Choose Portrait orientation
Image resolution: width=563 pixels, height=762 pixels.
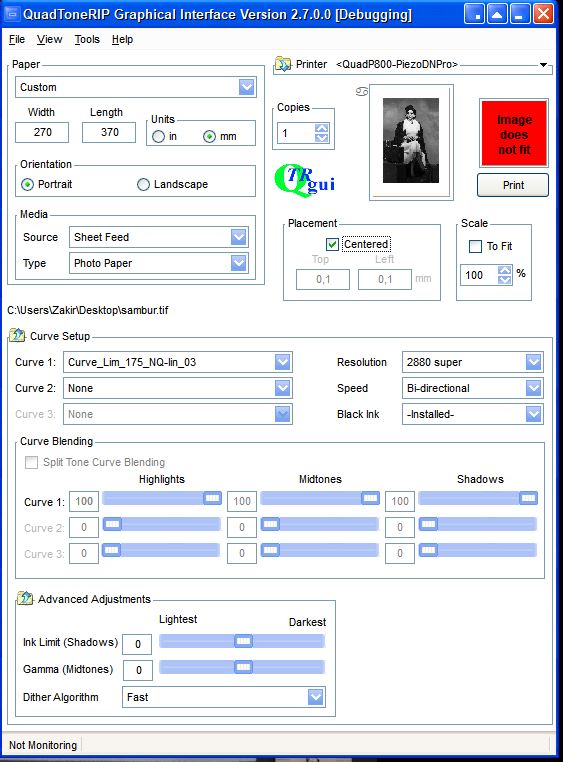click(28, 184)
